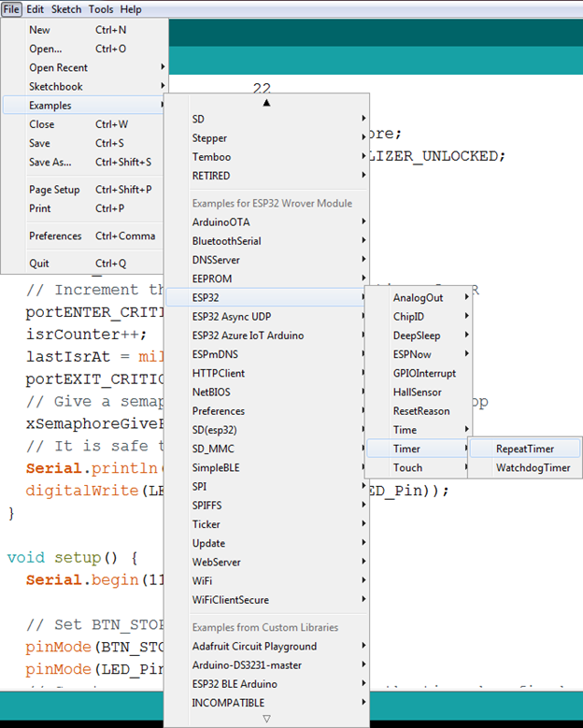Screen dimensions: 583x728
Task: Open the WiFiClientSecure examples entry
Action: point(266,600)
